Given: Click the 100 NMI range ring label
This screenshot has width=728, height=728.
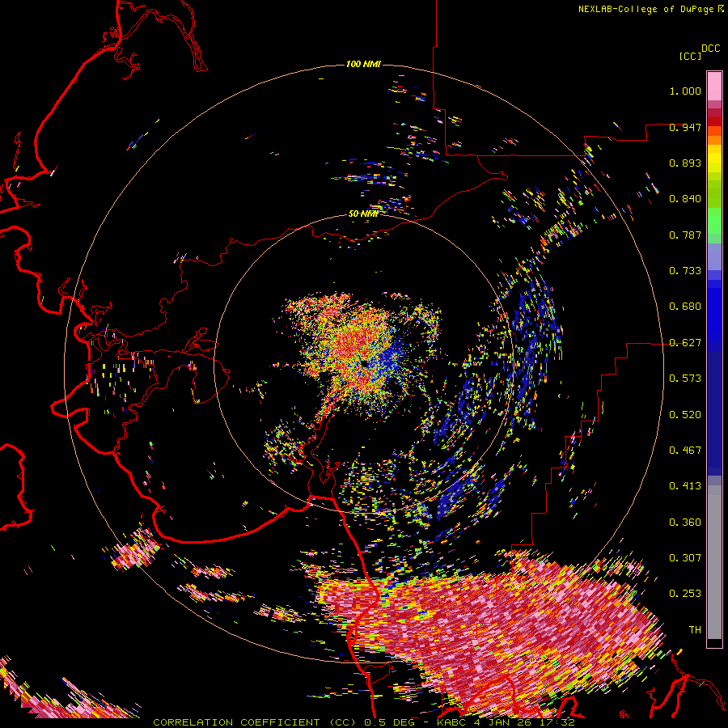Looking at the screenshot, I should (363, 64).
